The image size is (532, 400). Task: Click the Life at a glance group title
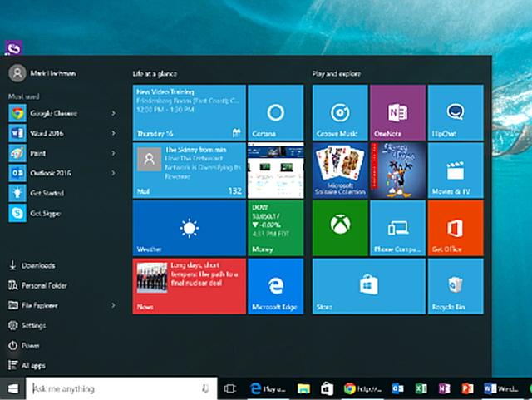click(155, 74)
